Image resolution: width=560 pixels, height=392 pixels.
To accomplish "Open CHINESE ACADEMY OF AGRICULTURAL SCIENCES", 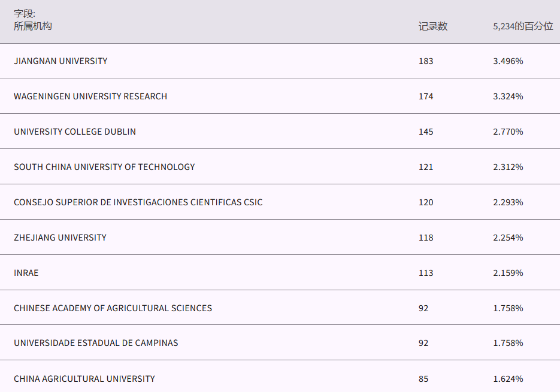I will pyautogui.click(x=113, y=308).
